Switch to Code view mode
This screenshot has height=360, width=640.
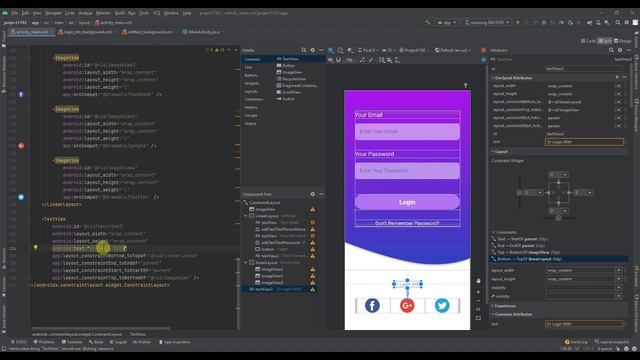(x=588, y=41)
